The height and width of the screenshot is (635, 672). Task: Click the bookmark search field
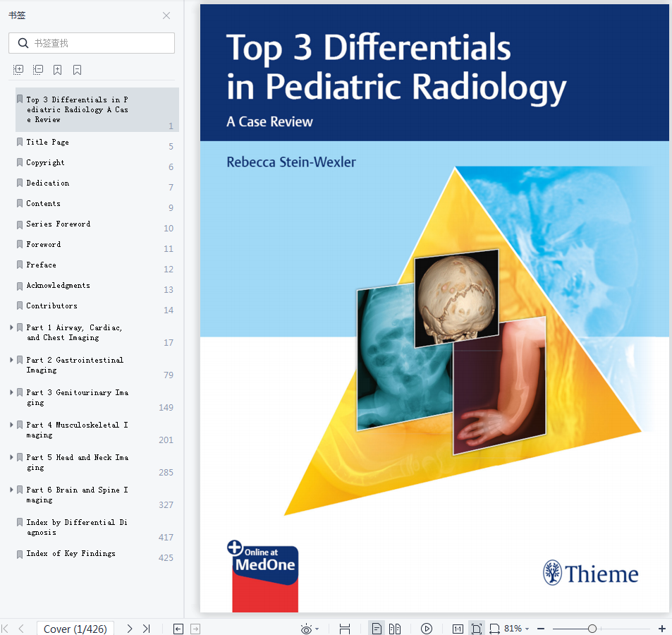point(92,43)
